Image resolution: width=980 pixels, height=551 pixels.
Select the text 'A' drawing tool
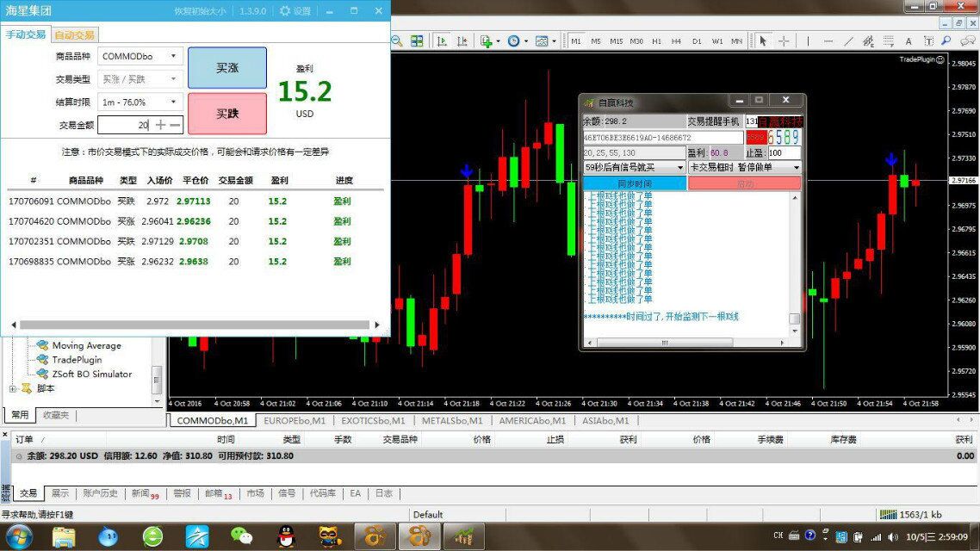pos(909,41)
